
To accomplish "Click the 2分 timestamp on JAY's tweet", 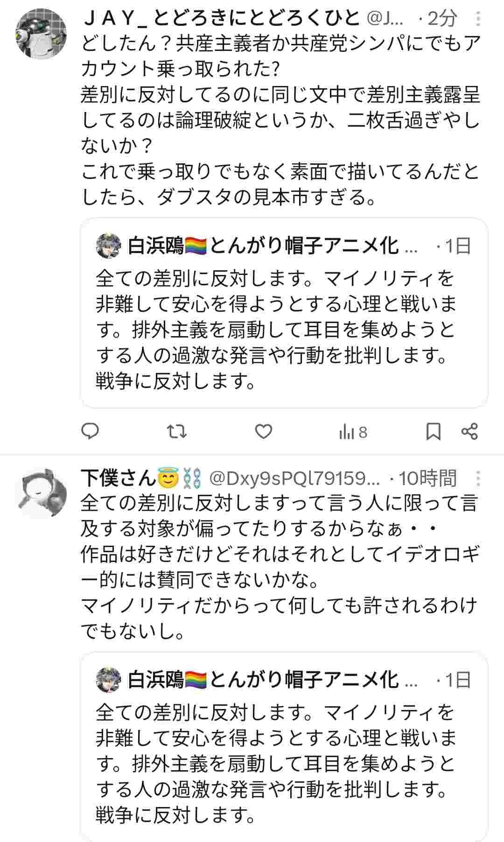I will pyautogui.click(x=442, y=19).
